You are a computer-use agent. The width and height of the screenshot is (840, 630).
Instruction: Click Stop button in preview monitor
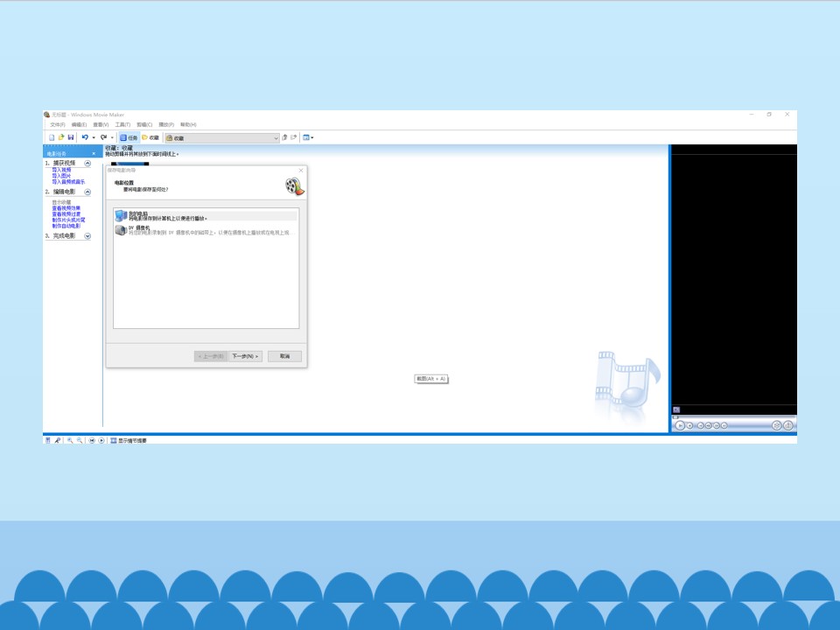click(689, 425)
